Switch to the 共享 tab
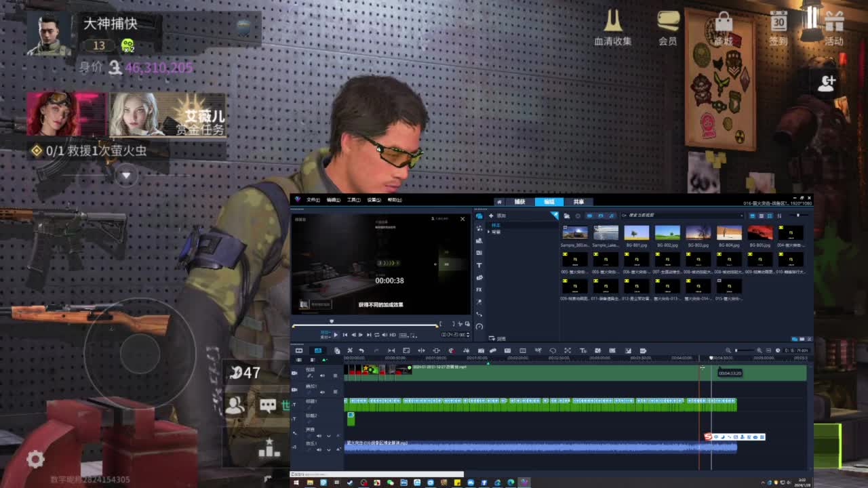Viewport: 868px width, 488px height. pos(578,202)
